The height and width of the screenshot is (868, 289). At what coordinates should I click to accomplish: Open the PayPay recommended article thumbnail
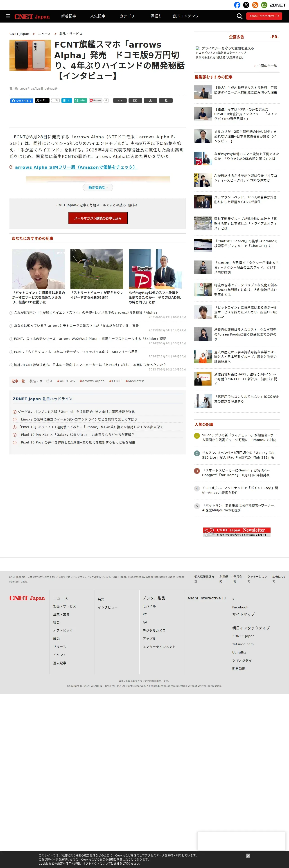(155, 269)
